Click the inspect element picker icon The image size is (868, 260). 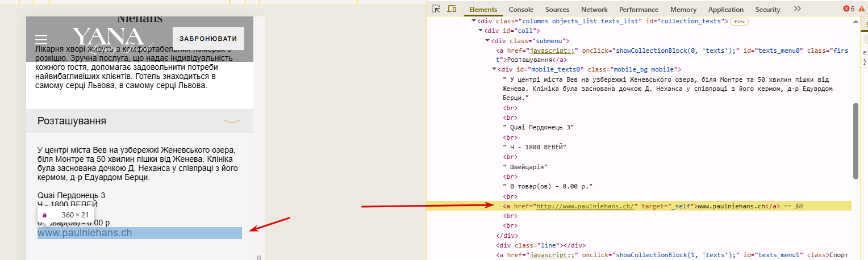click(x=436, y=9)
